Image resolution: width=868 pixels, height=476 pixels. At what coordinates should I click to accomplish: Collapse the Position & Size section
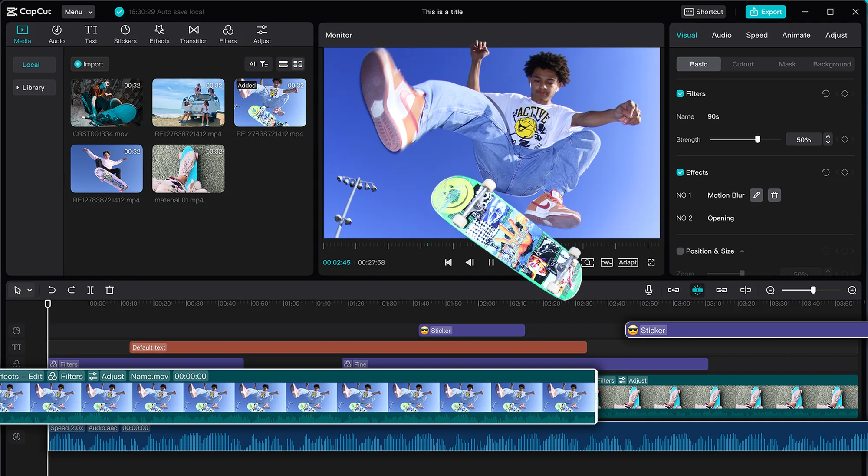[x=742, y=251]
